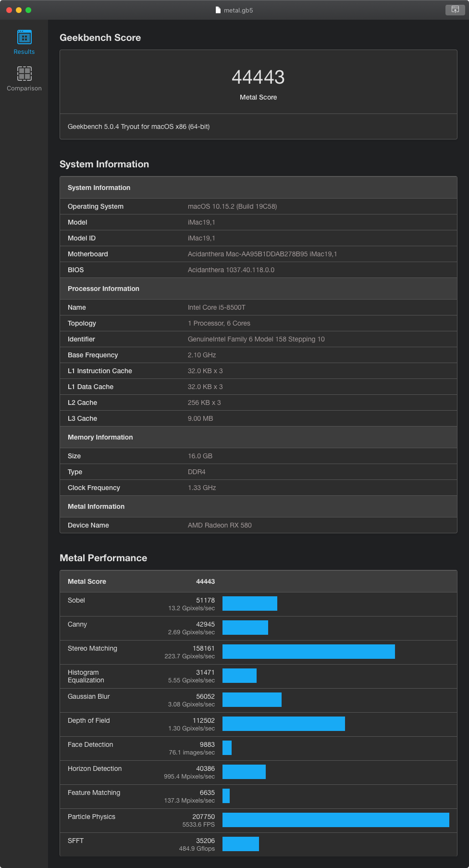469x868 pixels.
Task: Select the 3.08 Gpixels/sec Gaussian Blur rate
Action: pyautogui.click(x=191, y=704)
